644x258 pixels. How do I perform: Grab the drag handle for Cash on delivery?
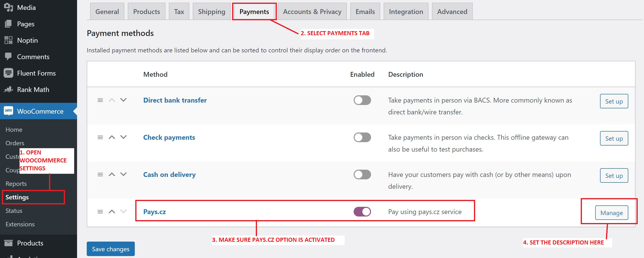point(100,174)
